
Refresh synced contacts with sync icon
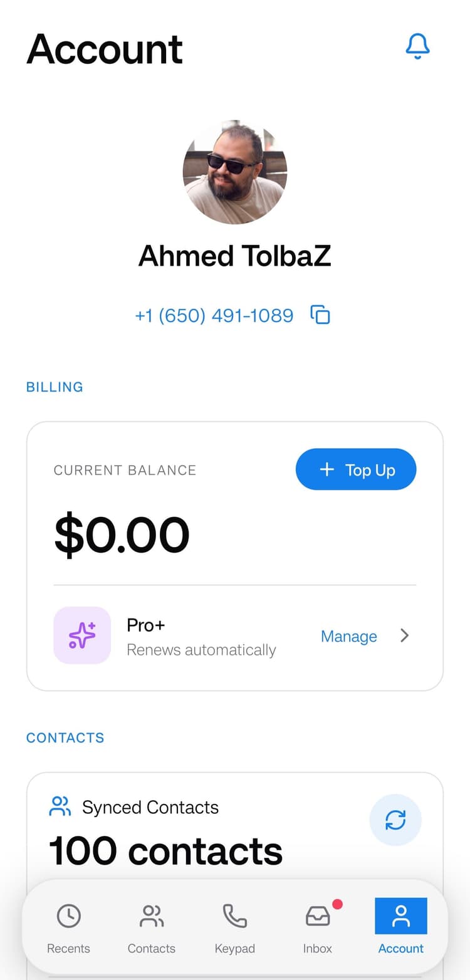395,820
